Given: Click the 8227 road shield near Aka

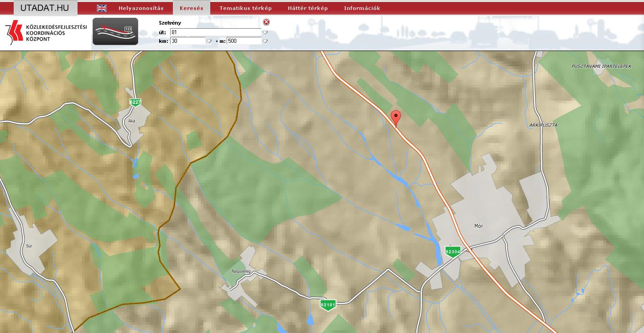Looking at the screenshot, I should [x=135, y=102].
